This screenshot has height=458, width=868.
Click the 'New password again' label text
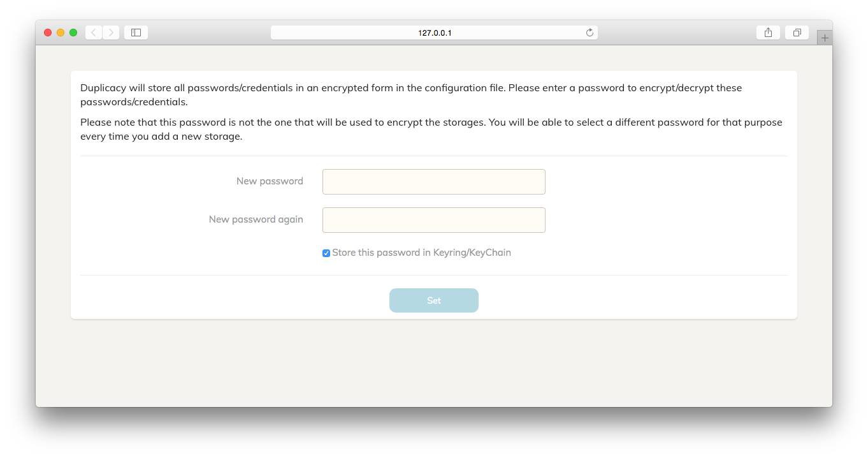(x=256, y=219)
